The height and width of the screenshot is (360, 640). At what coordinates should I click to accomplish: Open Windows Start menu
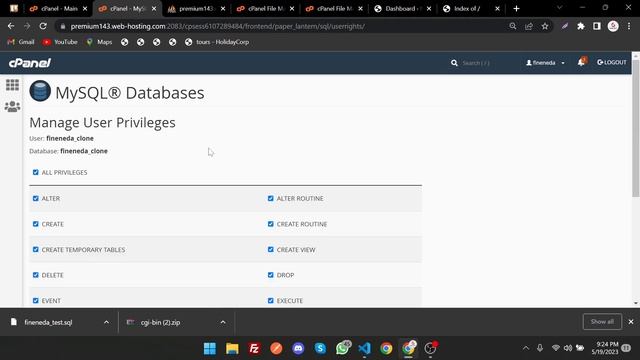coord(210,349)
